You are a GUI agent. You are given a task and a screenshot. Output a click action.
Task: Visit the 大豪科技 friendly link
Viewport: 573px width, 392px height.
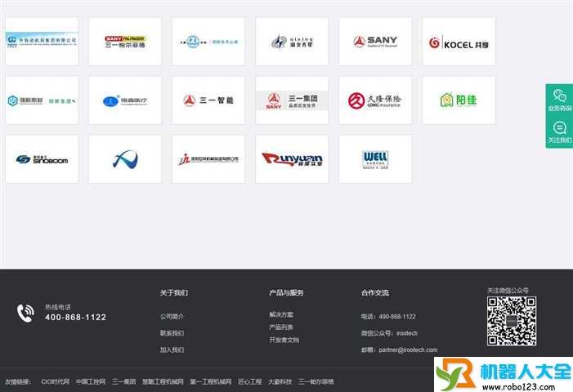pos(280,381)
